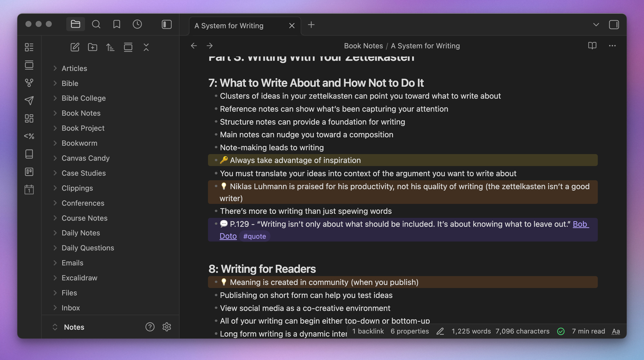Toggle the left sidebar
Viewport: 644px width, 360px height.
(x=166, y=24)
